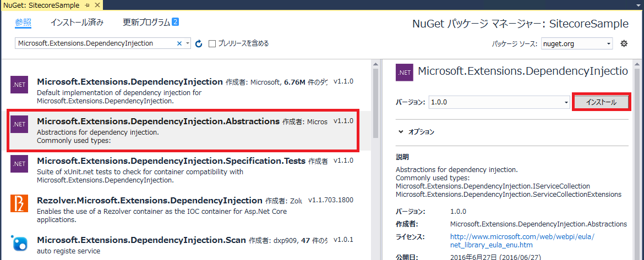Viewport: 644px width, 260px height.
Task: Click the インストール button
Action: point(601,103)
